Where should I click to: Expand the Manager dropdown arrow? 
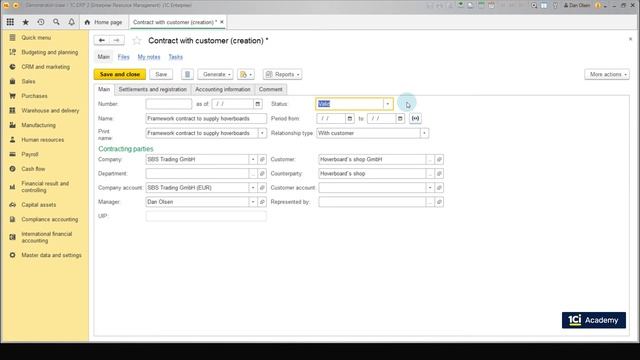(253, 202)
